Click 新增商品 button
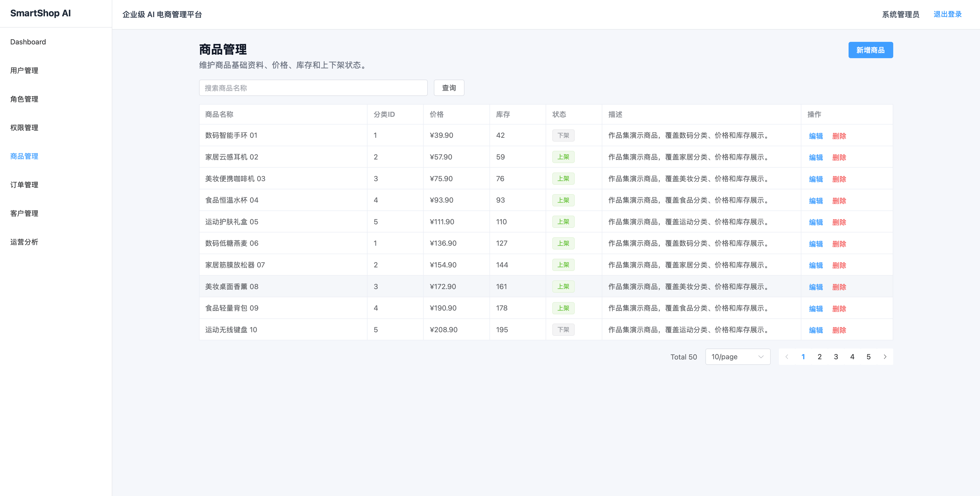 871,50
